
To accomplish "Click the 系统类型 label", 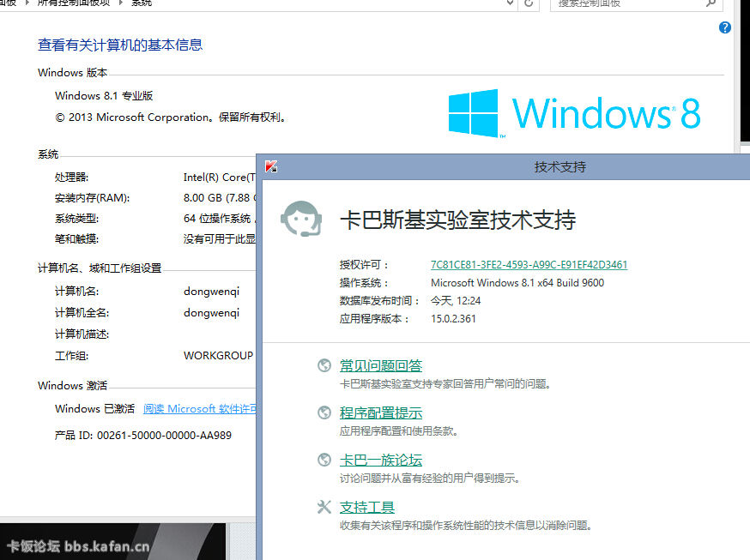I will (x=77, y=219).
